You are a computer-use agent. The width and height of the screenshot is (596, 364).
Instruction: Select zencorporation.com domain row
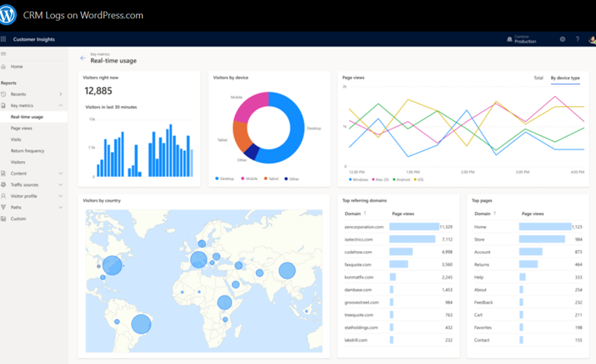pos(398,227)
